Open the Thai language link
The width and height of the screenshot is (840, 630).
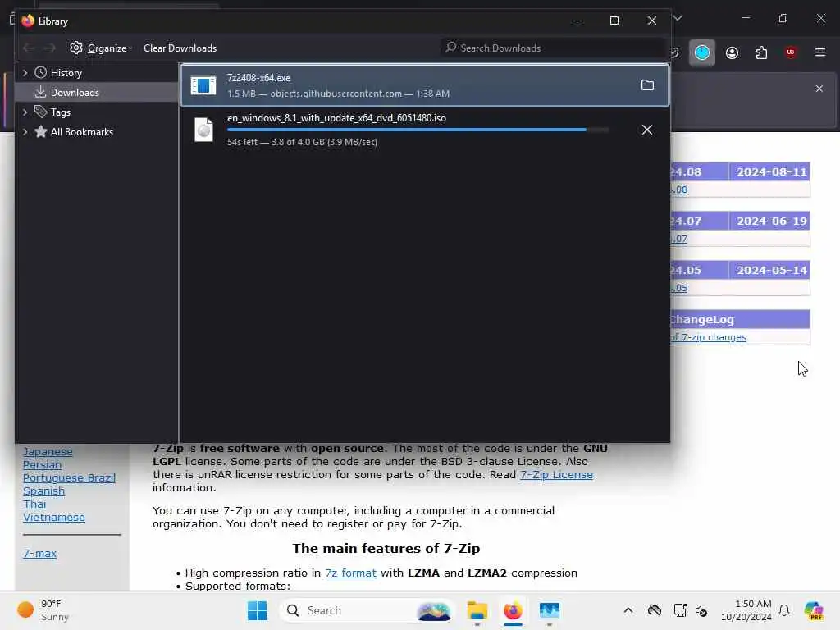click(34, 504)
